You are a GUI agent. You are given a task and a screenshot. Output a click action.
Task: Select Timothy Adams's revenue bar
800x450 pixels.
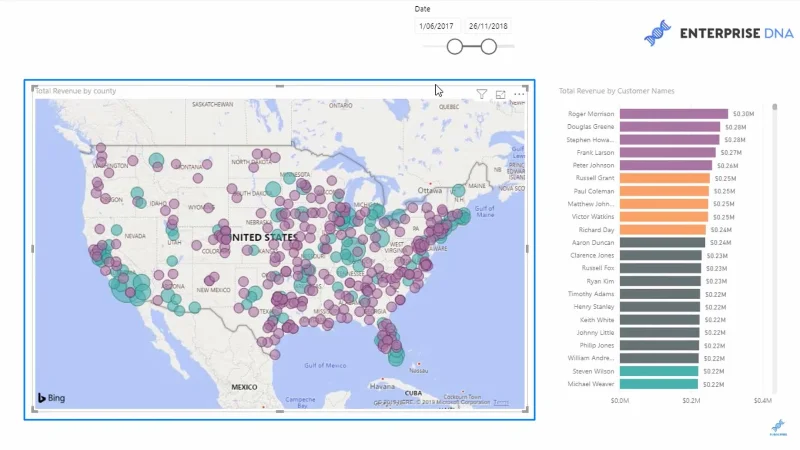tap(660, 294)
